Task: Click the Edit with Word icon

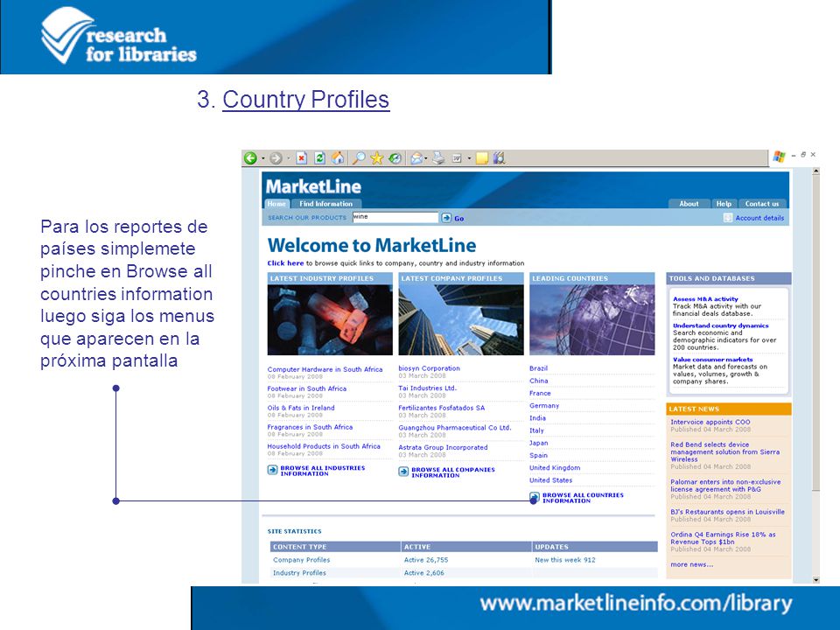Action: (457, 158)
